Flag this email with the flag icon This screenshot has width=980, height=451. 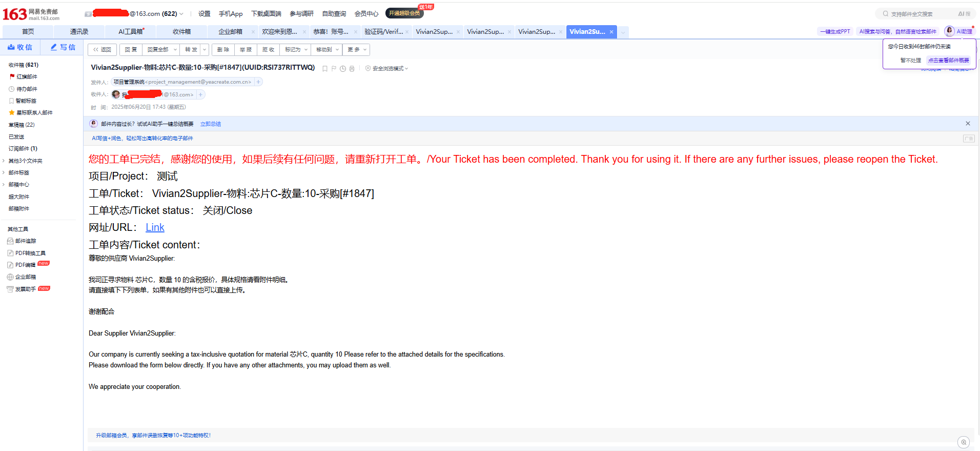coord(334,69)
